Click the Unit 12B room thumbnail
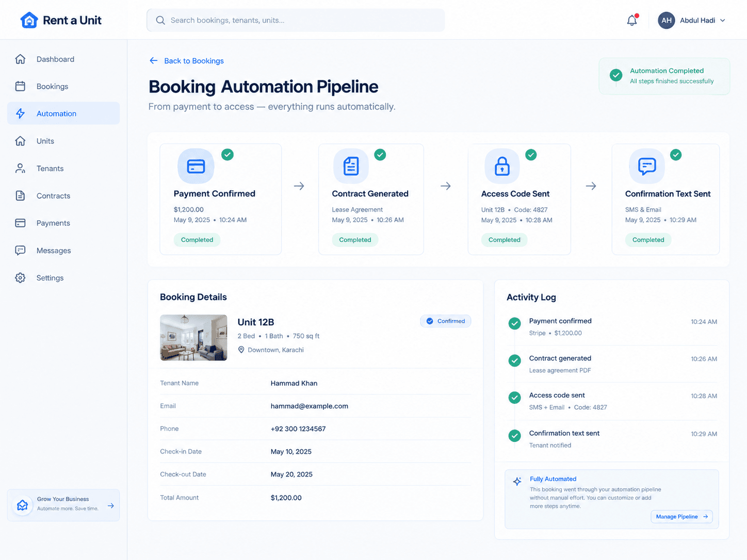Image resolution: width=747 pixels, height=560 pixels. coord(193,338)
